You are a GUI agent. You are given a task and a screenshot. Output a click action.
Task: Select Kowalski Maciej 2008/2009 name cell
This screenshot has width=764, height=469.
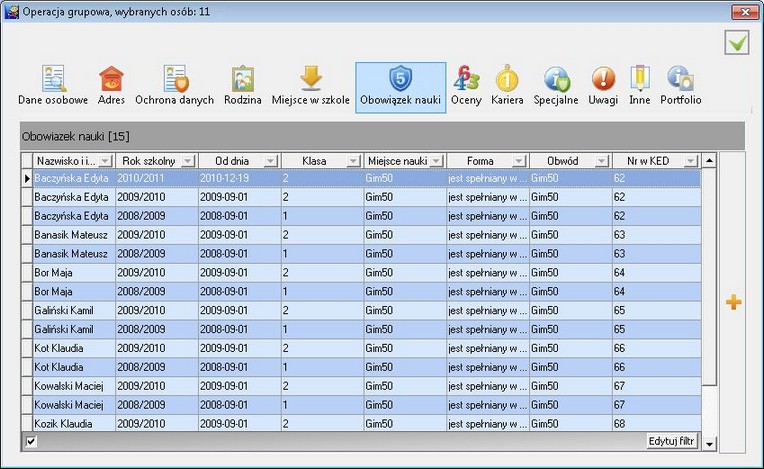point(74,405)
